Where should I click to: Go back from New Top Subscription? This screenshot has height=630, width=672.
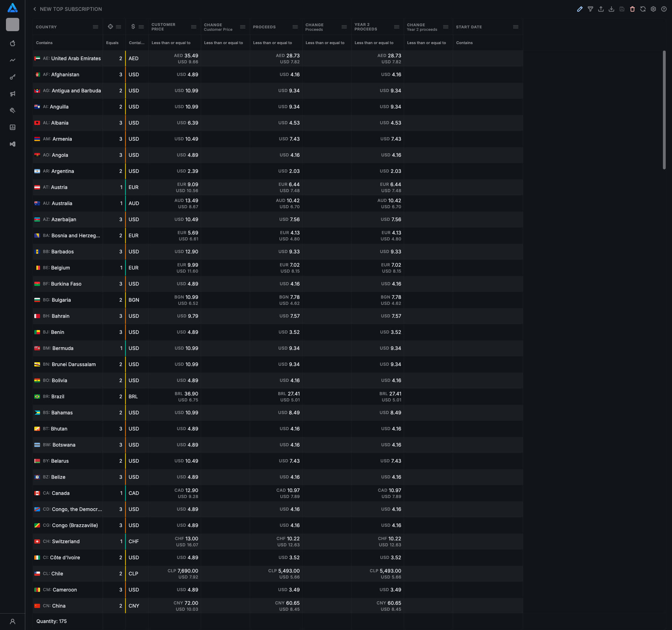tap(35, 9)
